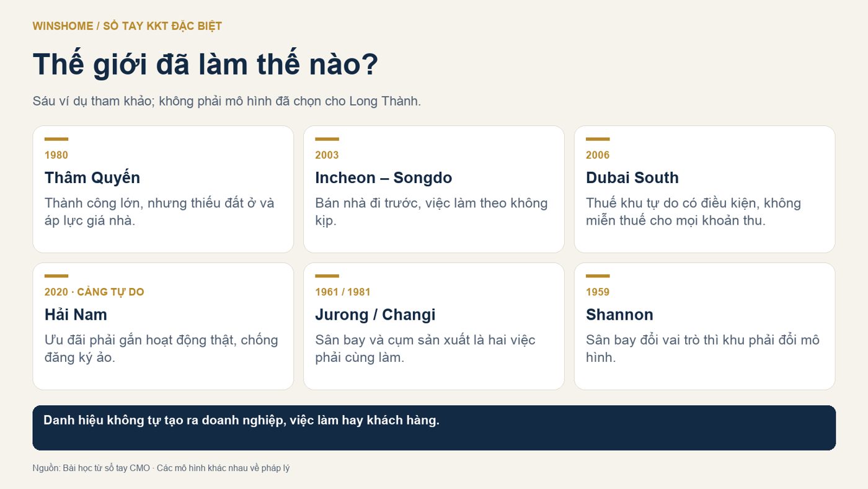This screenshot has height=489, width=868.
Task: Select the '2020 · CẢNG TỰ DO' label
Action: click(94, 292)
